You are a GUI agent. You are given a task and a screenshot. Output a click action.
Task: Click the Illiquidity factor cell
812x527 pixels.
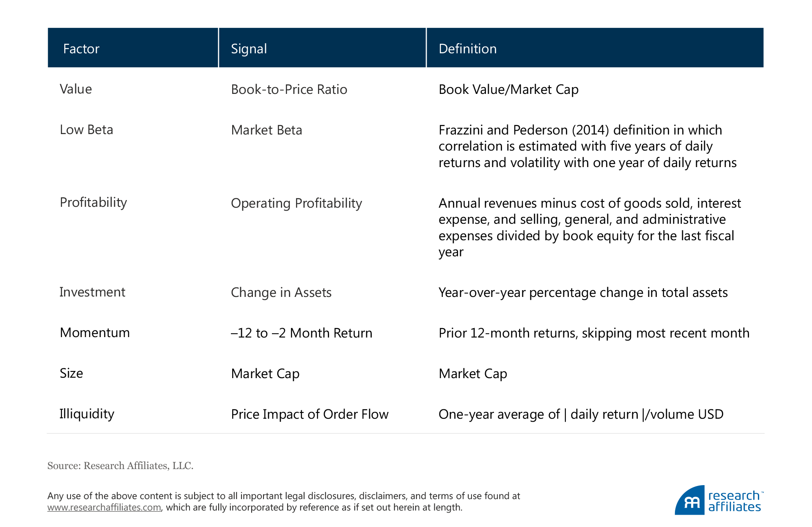[87, 414]
